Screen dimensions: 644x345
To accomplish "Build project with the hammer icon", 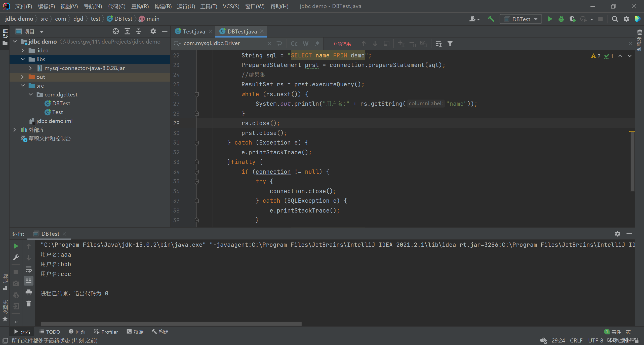I will pos(491,19).
